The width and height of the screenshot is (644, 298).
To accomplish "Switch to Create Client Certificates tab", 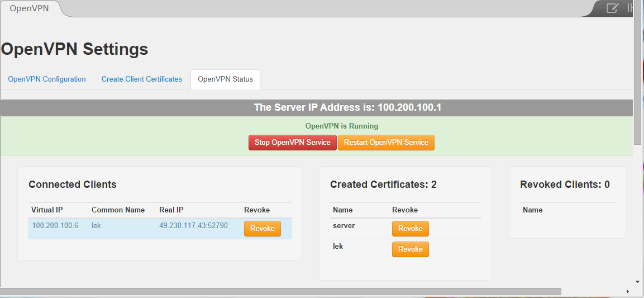I will point(142,79).
